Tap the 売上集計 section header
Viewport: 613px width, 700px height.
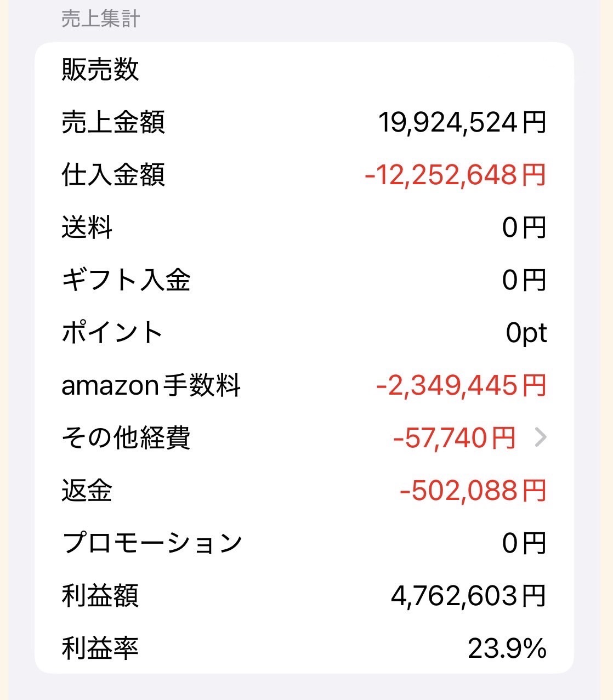pos(101,19)
